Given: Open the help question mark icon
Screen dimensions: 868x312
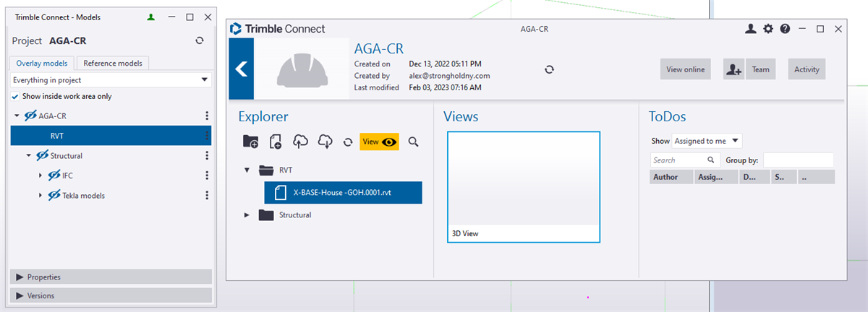Looking at the screenshot, I should [785, 29].
